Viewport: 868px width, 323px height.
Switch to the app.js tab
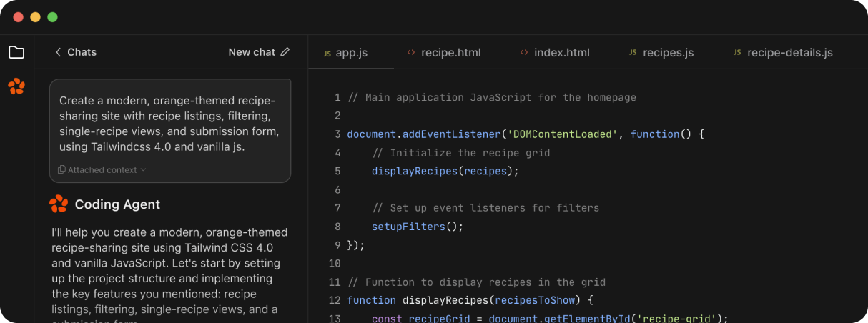[351, 53]
